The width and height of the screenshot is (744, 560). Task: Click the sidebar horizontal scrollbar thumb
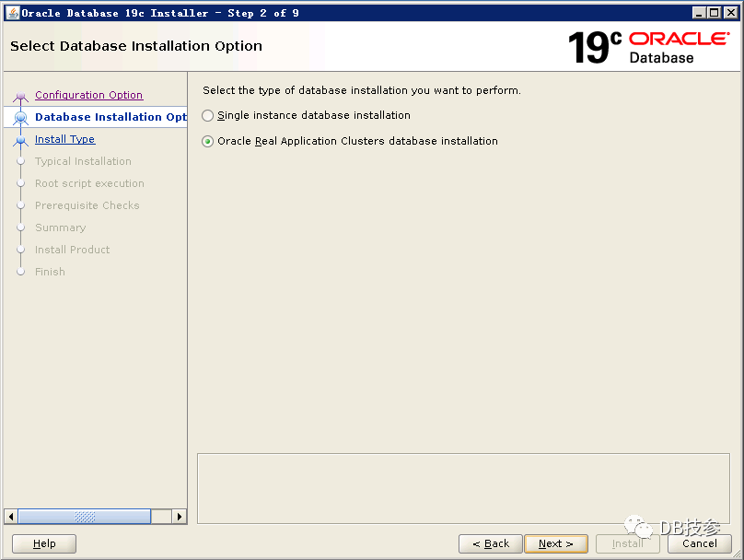tap(85, 517)
